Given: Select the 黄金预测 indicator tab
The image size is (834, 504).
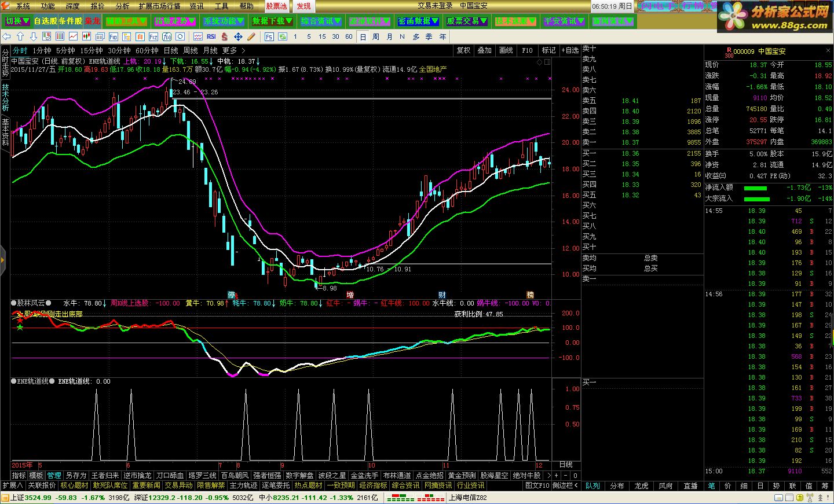Looking at the screenshot, I should point(462,476).
